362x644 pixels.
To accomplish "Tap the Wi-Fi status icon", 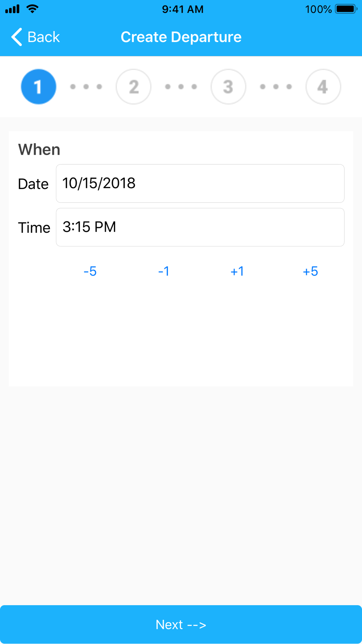I will [33, 9].
